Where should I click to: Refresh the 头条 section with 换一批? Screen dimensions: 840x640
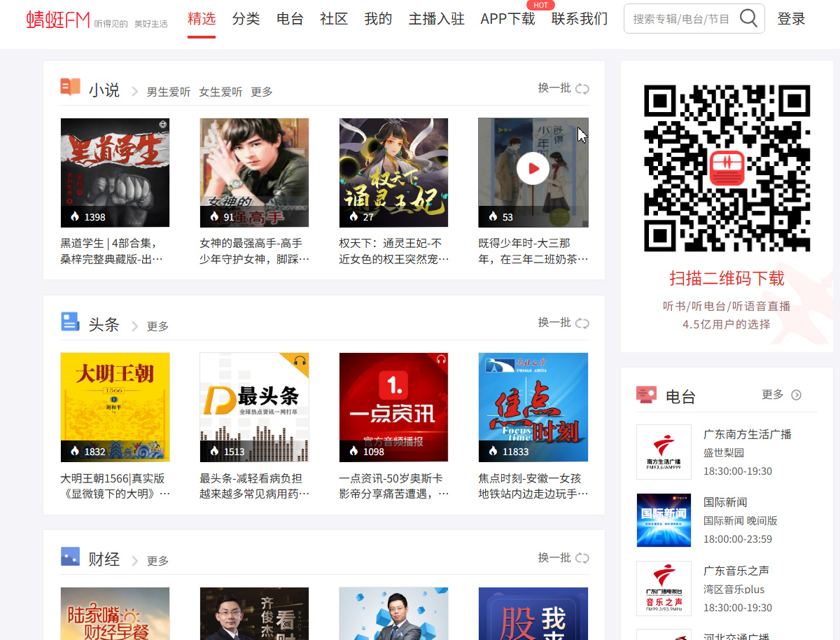[x=563, y=323]
